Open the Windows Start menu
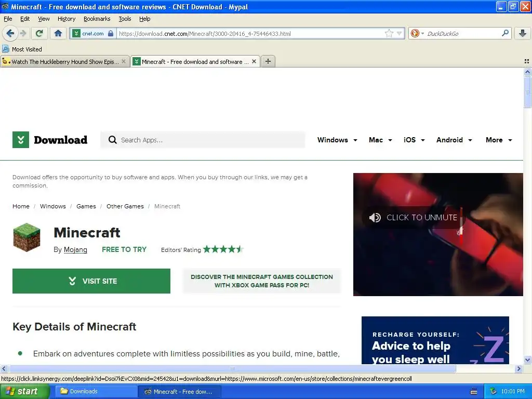 25,392
